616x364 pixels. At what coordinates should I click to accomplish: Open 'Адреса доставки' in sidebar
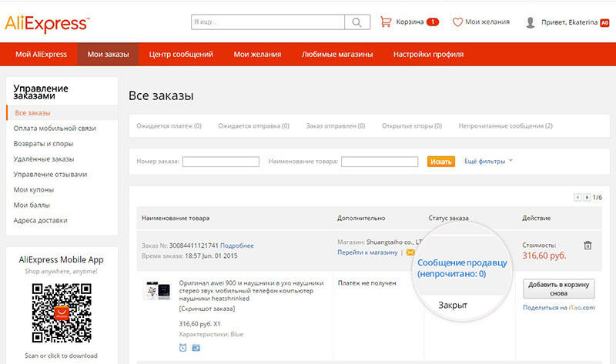pos(40,220)
